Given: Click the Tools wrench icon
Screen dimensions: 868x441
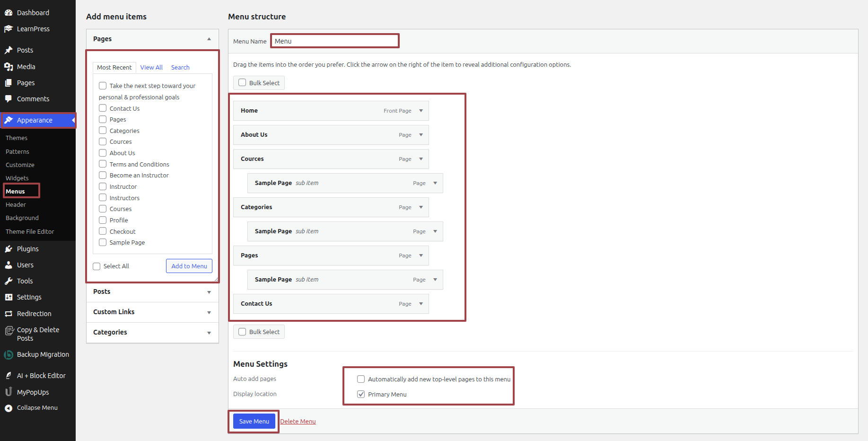Looking at the screenshot, I should tap(9, 281).
